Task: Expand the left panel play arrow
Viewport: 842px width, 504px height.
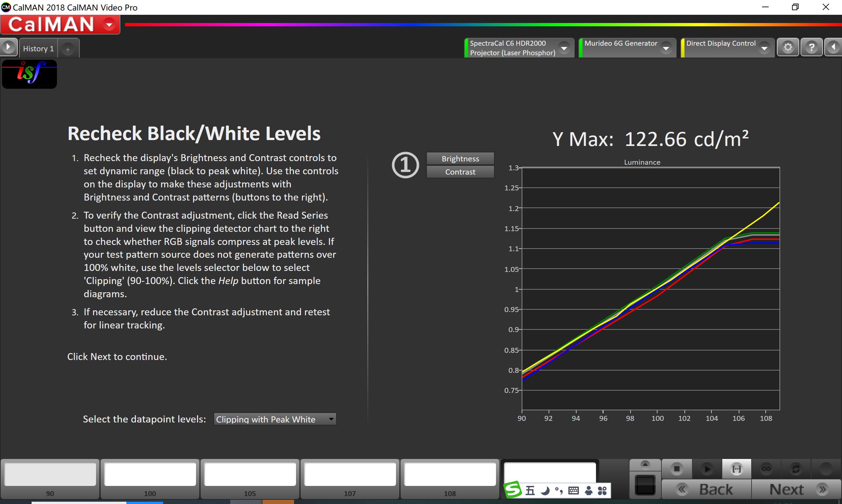Action: coord(8,47)
